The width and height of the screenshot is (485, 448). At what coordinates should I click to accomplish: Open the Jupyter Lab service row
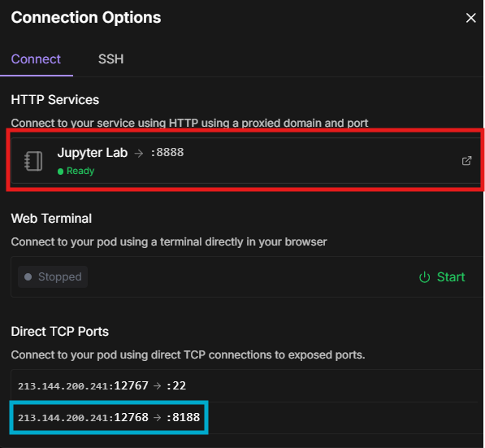(245, 161)
